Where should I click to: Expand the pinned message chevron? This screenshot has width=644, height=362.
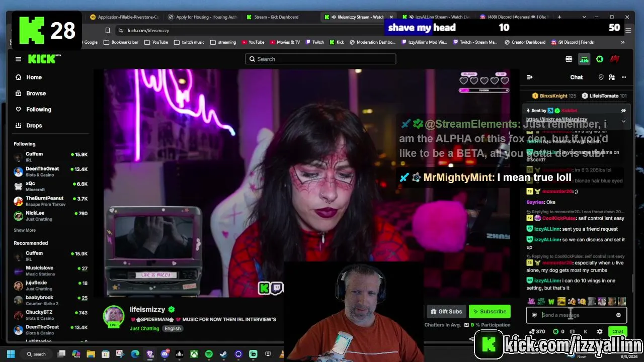(x=623, y=121)
